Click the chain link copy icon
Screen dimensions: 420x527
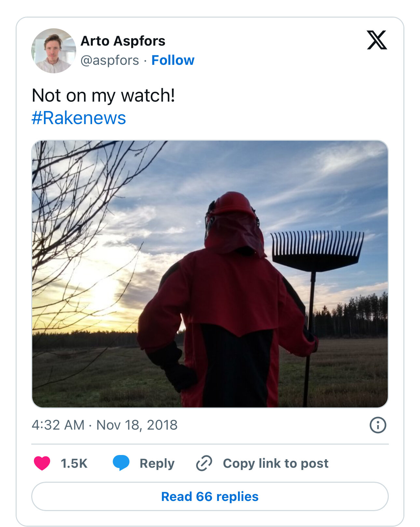click(204, 463)
